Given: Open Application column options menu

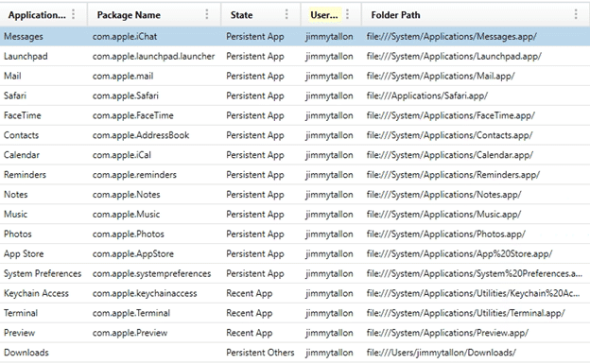Looking at the screenshot, I should point(74,15).
